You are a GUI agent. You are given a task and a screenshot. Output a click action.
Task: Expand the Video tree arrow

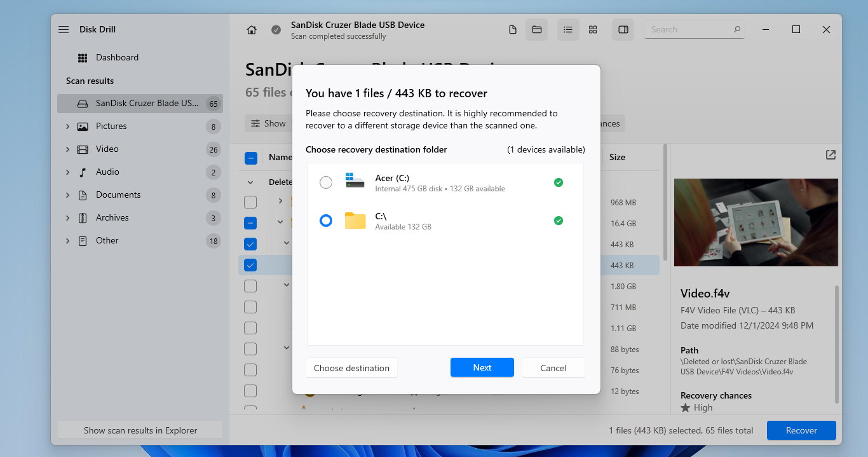[x=67, y=149]
